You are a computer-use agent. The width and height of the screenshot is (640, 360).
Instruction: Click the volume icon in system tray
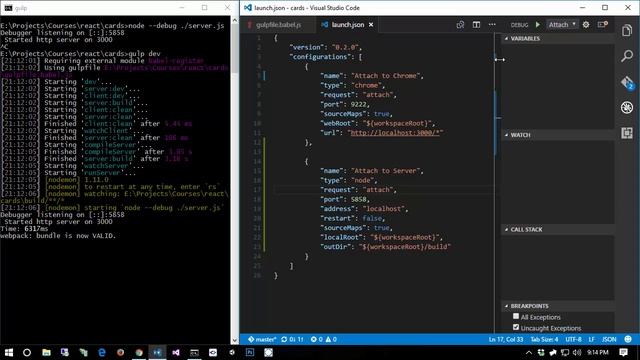click(x=576, y=352)
